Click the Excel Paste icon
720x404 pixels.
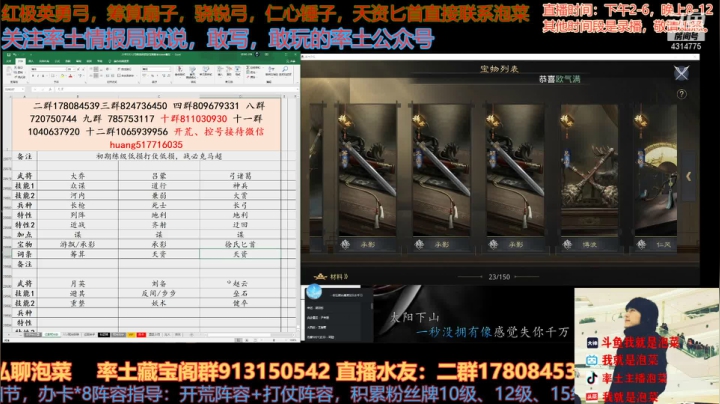coord(9,71)
